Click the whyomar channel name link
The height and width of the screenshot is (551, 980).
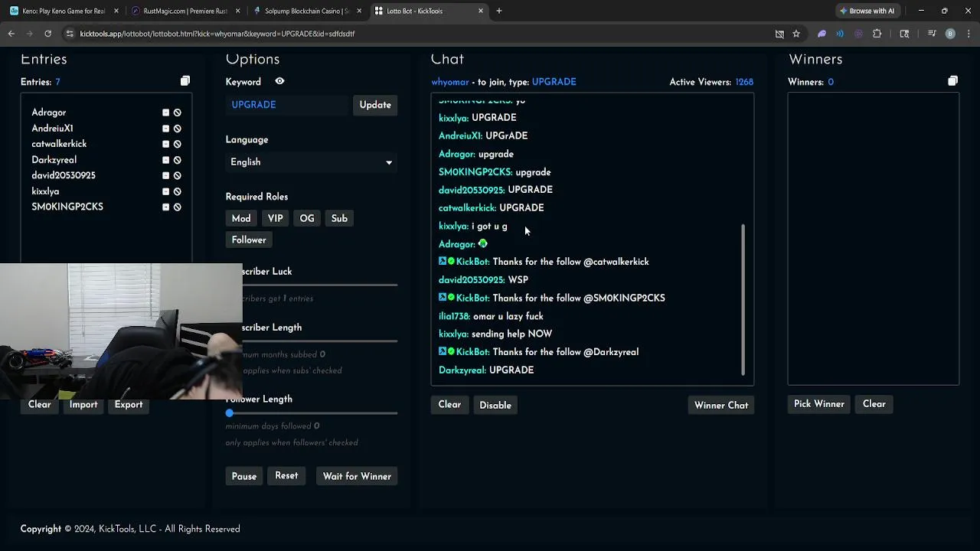(450, 82)
